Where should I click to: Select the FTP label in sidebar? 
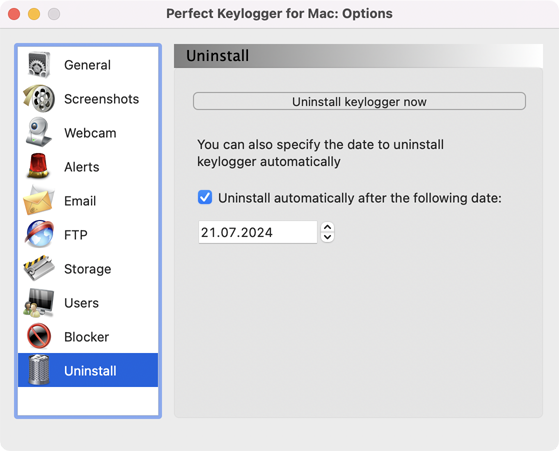(x=76, y=235)
